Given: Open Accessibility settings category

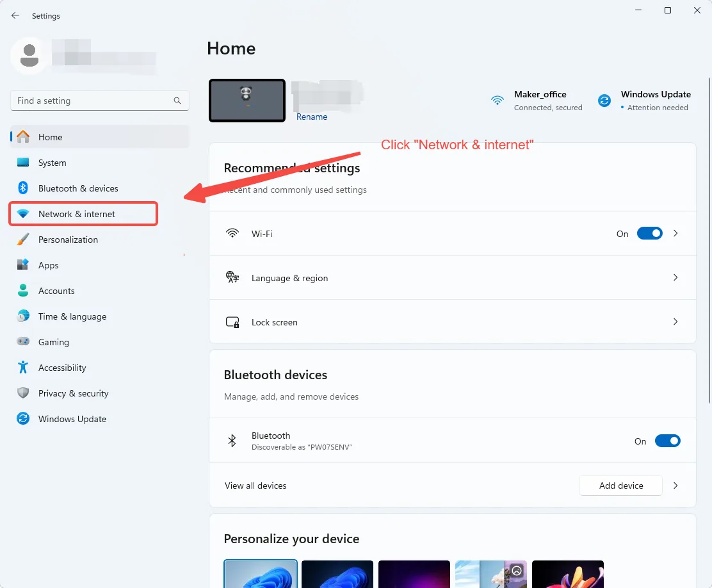Looking at the screenshot, I should (x=99, y=367).
